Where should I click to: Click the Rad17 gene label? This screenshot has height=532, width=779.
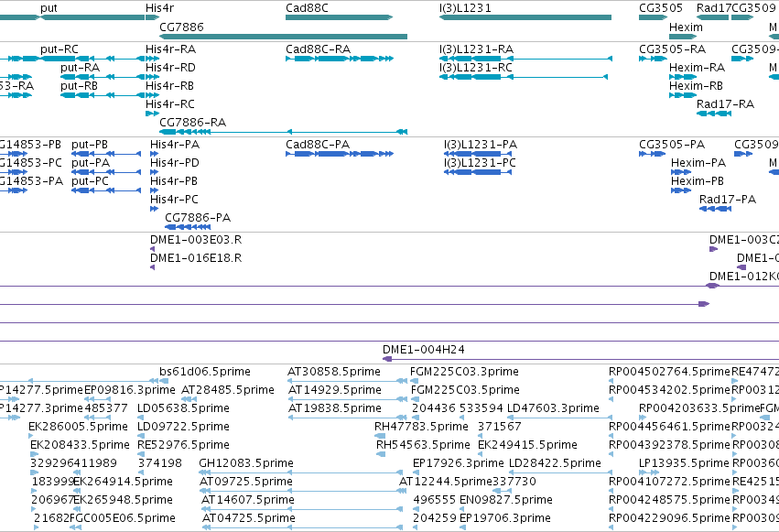coord(714,8)
